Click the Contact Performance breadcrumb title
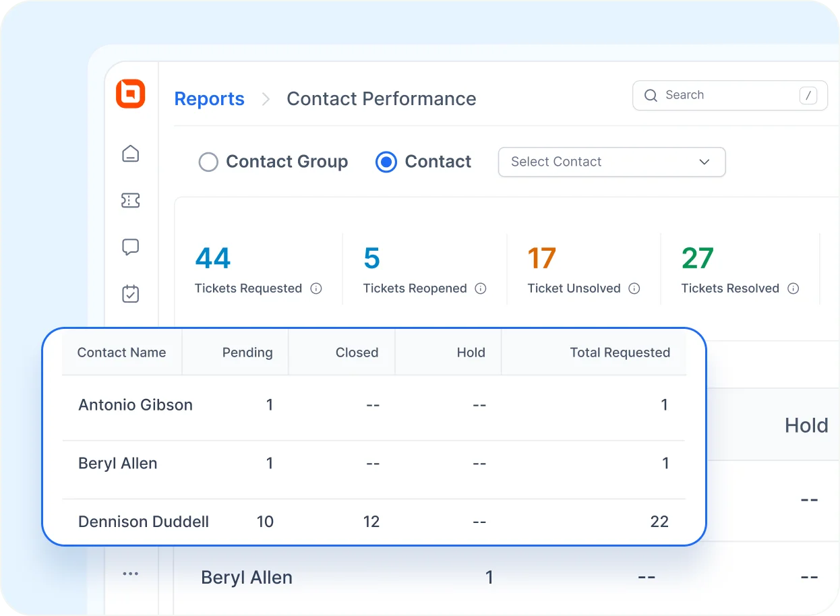Image resolution: width=840 pixels, height=616 pixels. click(x=382, y=98)
